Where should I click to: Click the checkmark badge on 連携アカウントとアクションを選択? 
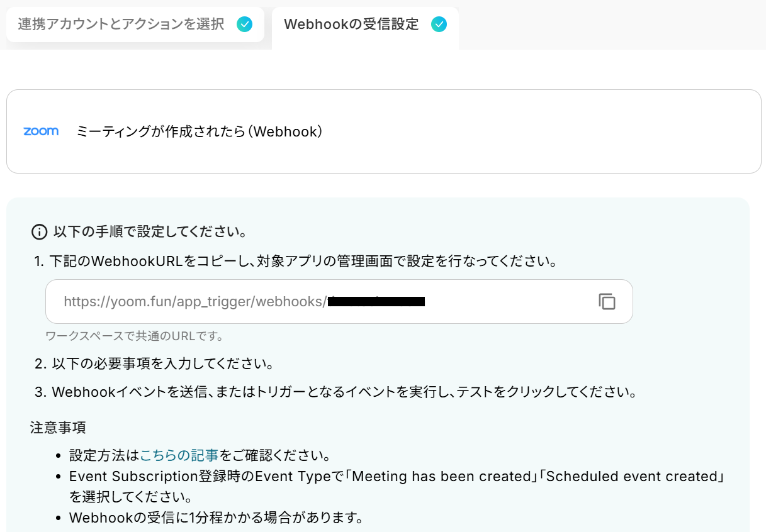coord(244,25)
